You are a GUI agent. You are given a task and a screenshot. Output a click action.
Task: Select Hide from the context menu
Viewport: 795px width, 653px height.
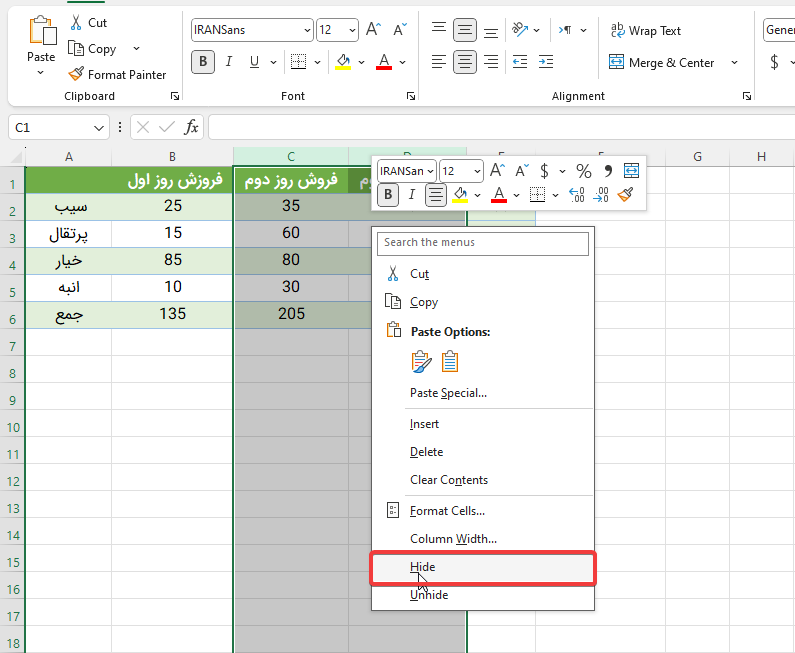click(423, 567)
